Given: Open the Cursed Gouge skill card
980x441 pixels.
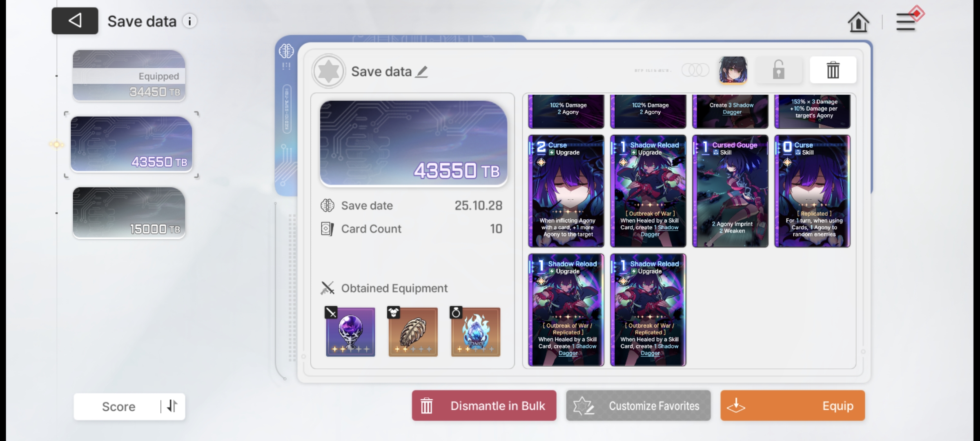Looking at the screenshot, I should 731,191.
